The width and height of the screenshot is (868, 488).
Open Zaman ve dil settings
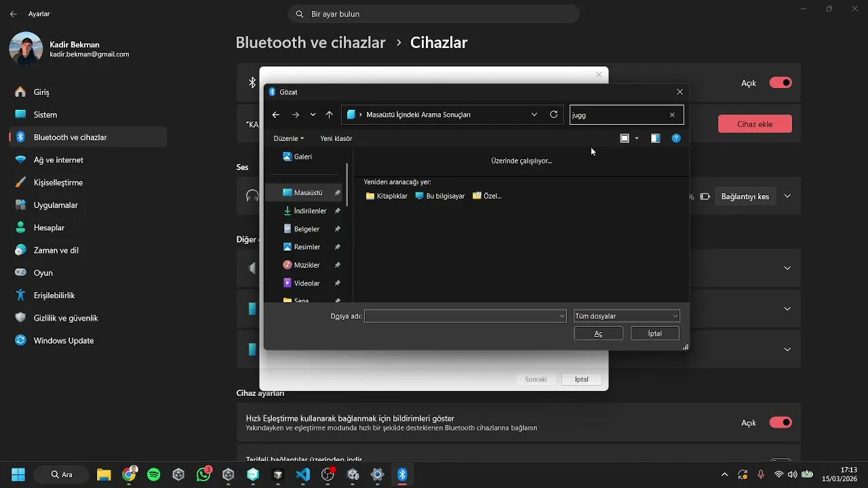click(x=87, y=250)
